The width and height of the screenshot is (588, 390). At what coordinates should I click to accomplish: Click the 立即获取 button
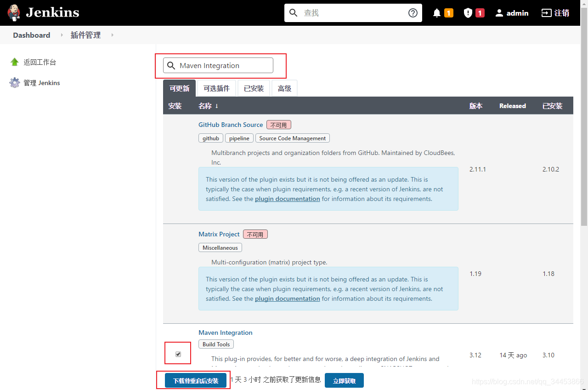pyautogui.click(x=344, y=381)
